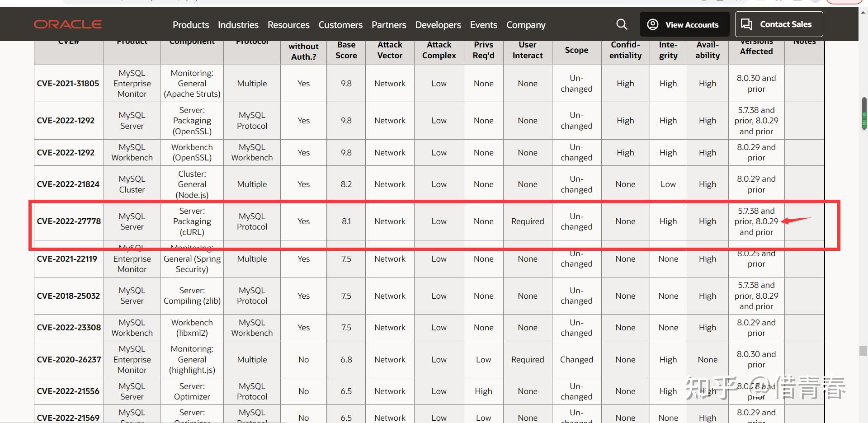This screenshot has height=423, width=868.
Task: Click the 8.2 base score cell
Action: 346,184
